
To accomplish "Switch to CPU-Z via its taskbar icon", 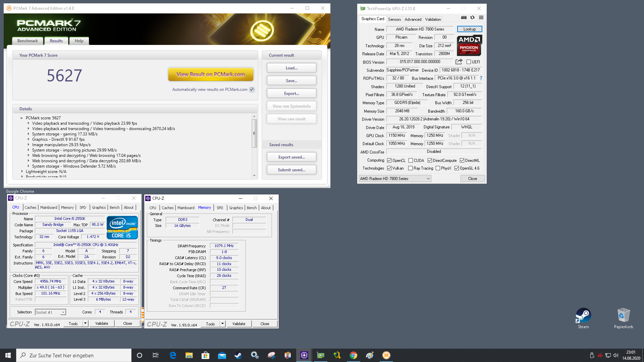I will (x=304, y=355).
